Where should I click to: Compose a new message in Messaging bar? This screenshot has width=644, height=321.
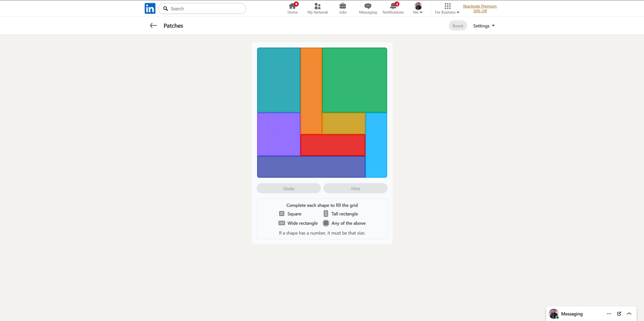[x=619, y=314]
